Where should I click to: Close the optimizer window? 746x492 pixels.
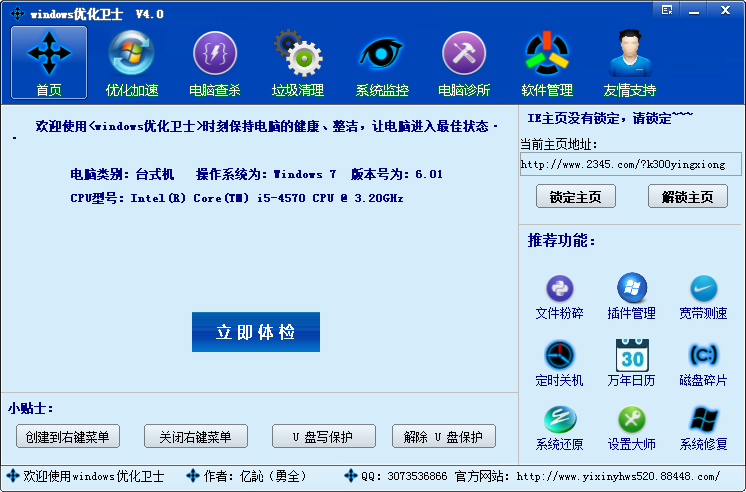pyautogui.click(x=725, y=10)
